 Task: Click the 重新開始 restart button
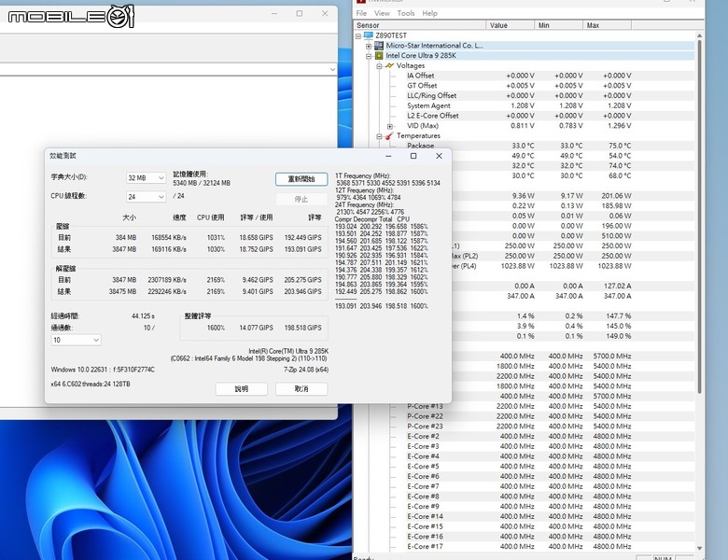(x=301, y=179)
